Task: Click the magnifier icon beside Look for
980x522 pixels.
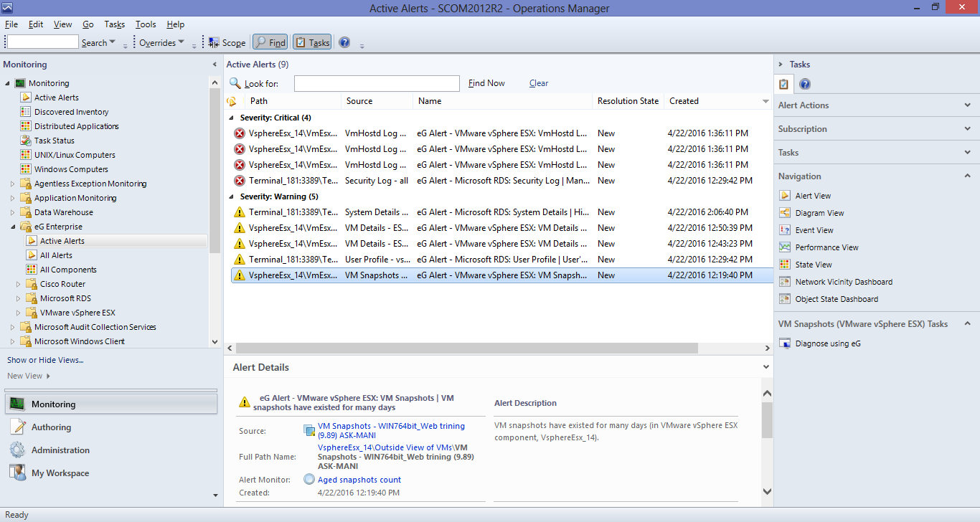Action: click(235, 83)
